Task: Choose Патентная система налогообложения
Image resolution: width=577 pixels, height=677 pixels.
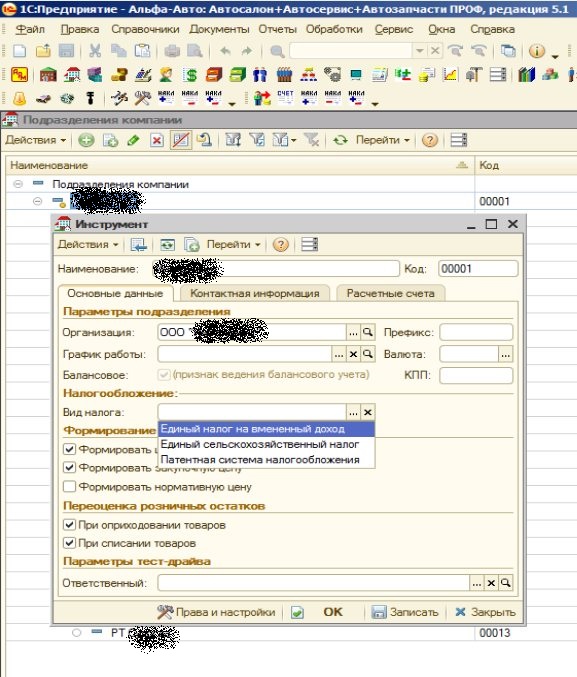Action: click(x=266, y=460)
